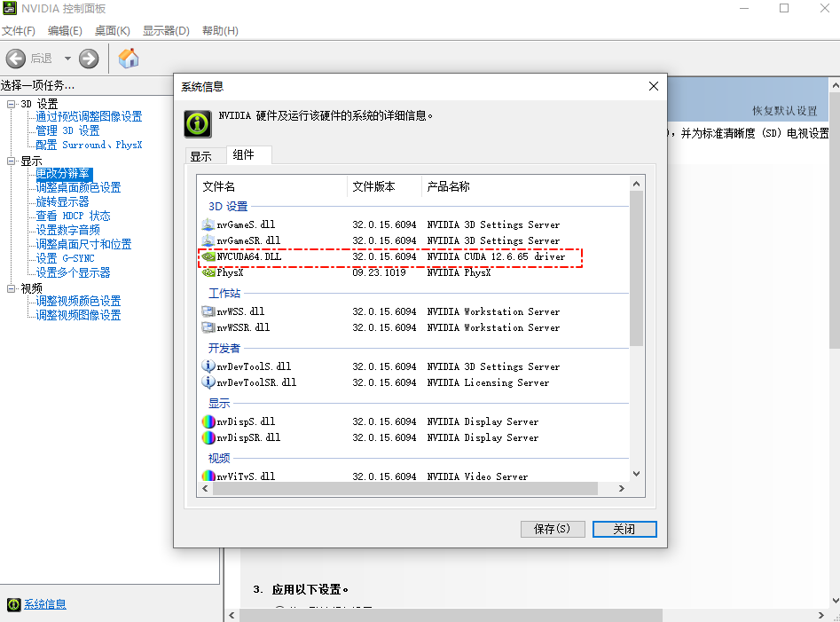Open the 帮助(H) menu
The width and height of the screenshot is (840, 622).
220,30
